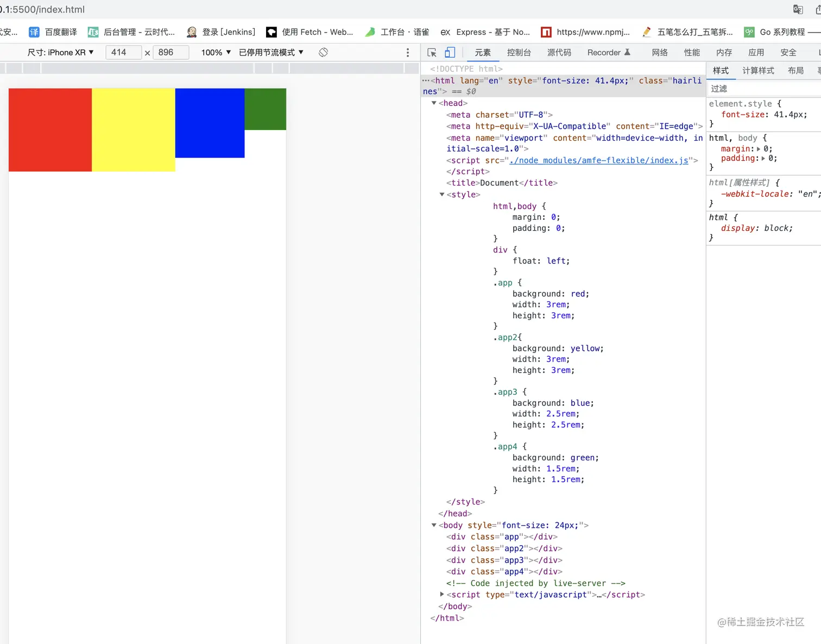Collapse the style element node
The image size is (821, 644).
(442, 194)
